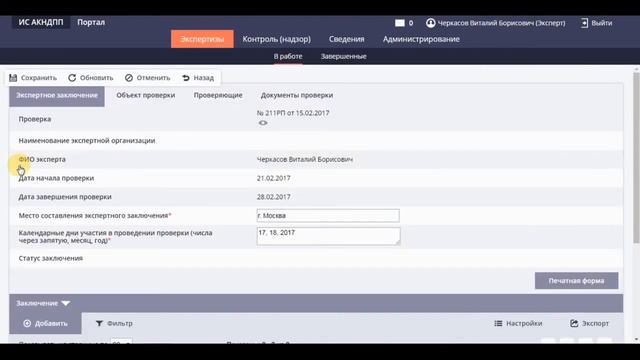Viewport: 640px width, 360px height.
Task: Switch to Завершенные subtab
Action: click(x=344, y=56)
